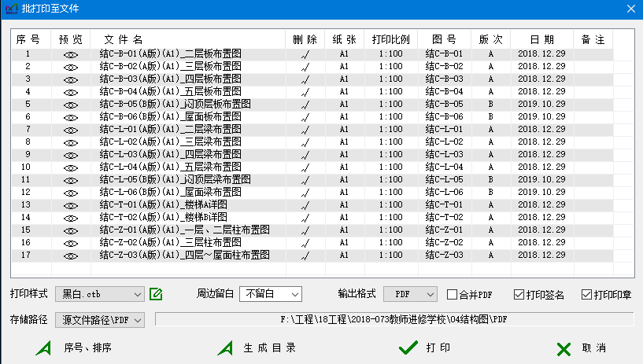The height and width of the screenshot is (364, 643).
Task: Click the preview eye icon for row 8
Action: pos(71,142)
